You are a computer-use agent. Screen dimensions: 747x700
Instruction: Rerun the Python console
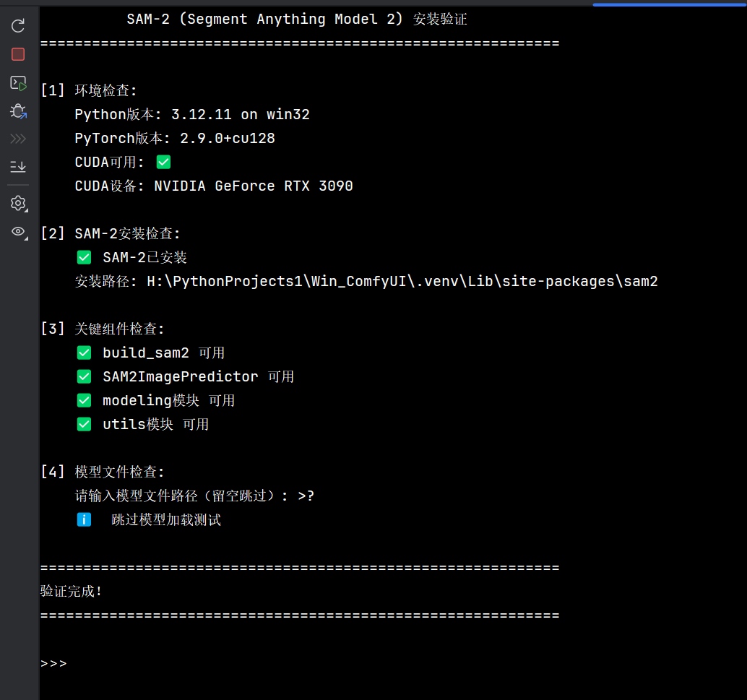tap(18, 26)
